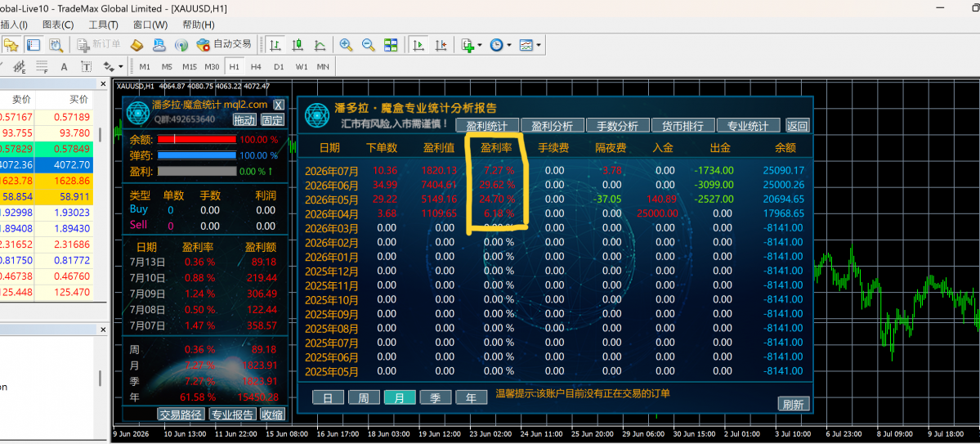Select the text label tool T
The width and height of the screenshot is (980, 444).
[86, 66]
